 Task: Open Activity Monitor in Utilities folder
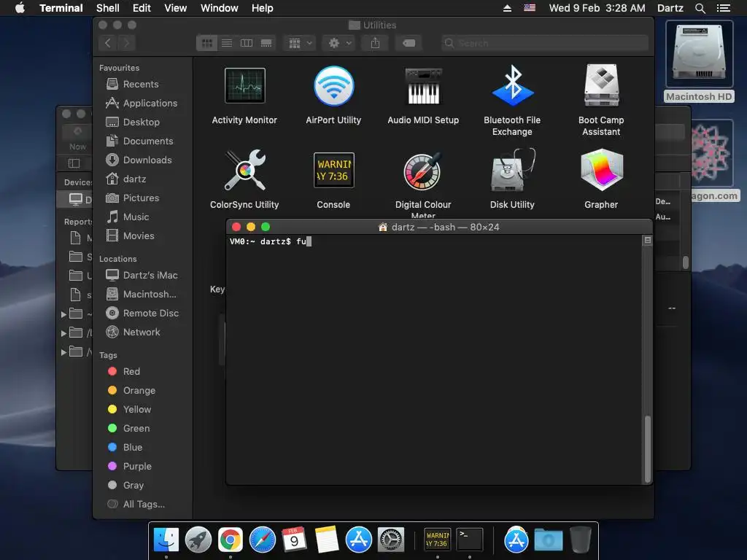(x=244, y=86)
